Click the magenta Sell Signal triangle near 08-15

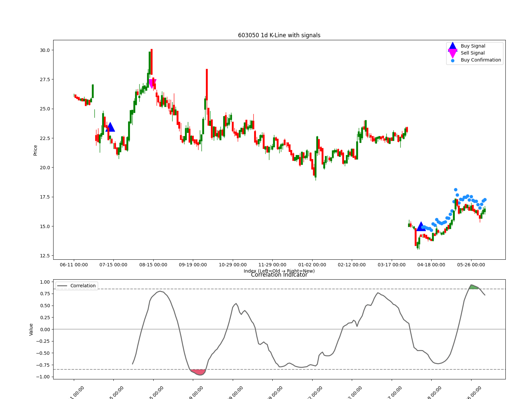[152, 83]
